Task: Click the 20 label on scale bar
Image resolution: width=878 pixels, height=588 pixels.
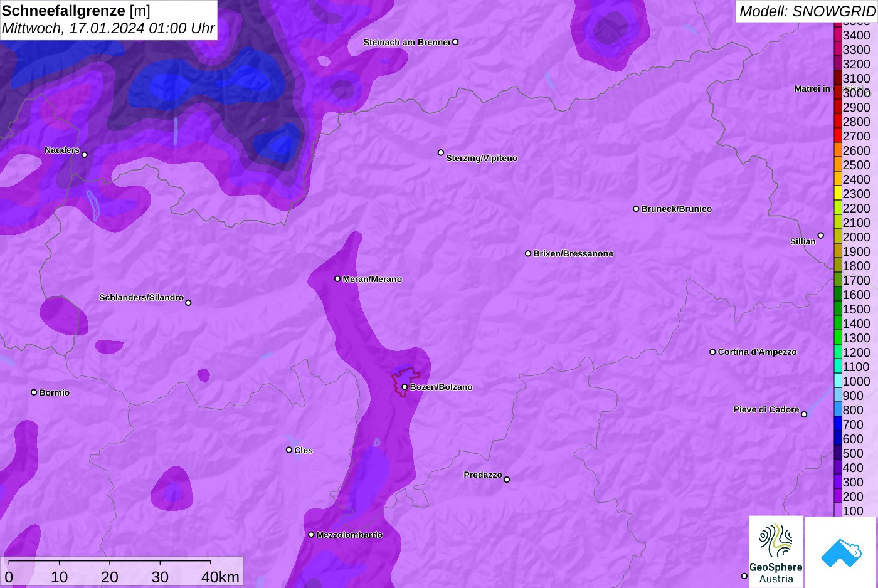Action: click(x=110, y=577)
